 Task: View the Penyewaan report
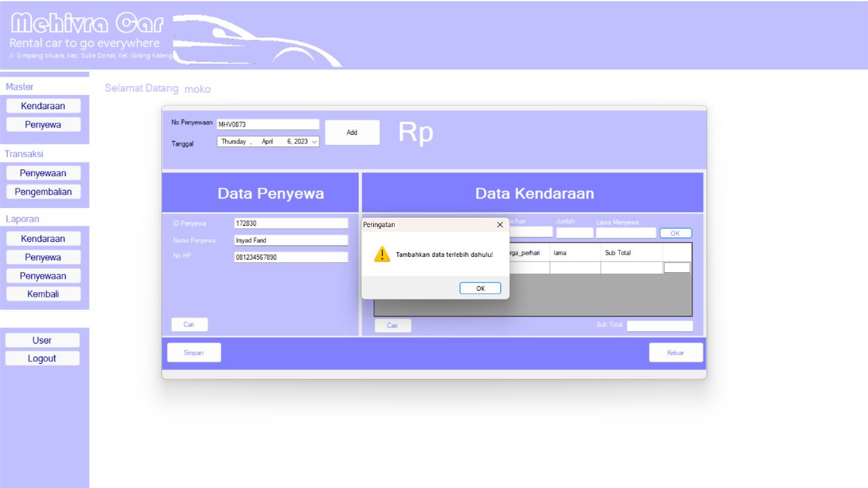coord(43,275)
